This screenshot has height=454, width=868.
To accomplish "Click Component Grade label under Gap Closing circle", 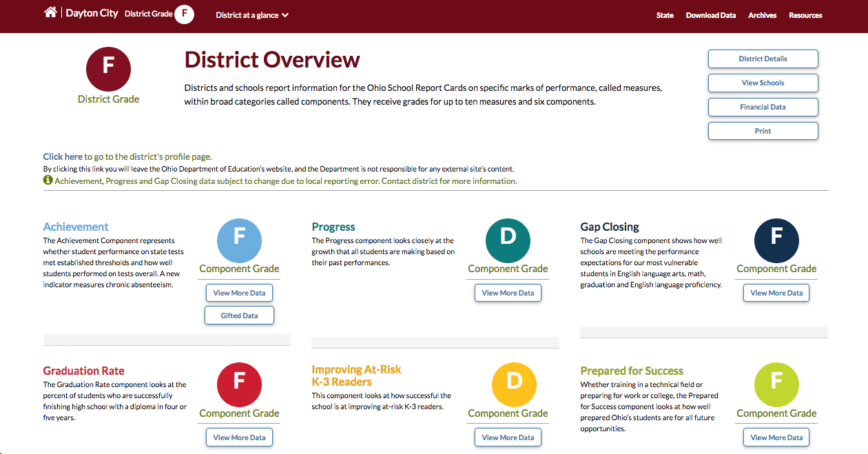I will click(776, 269).
